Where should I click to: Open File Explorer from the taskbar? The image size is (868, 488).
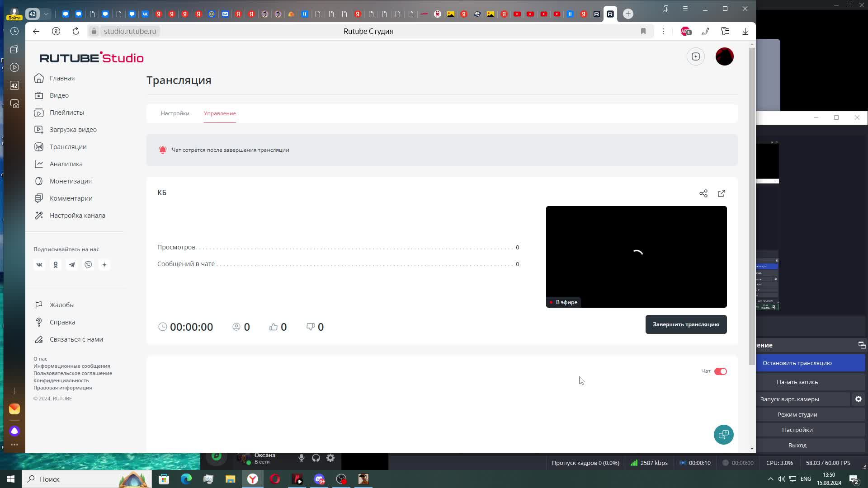click(x=231, y=479)
